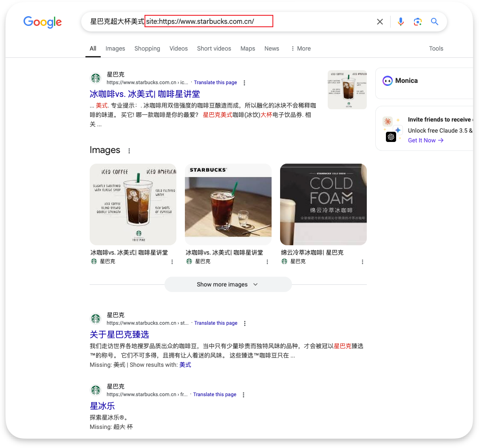
Task: Open the More search filters dropdown
Action: 300,48
